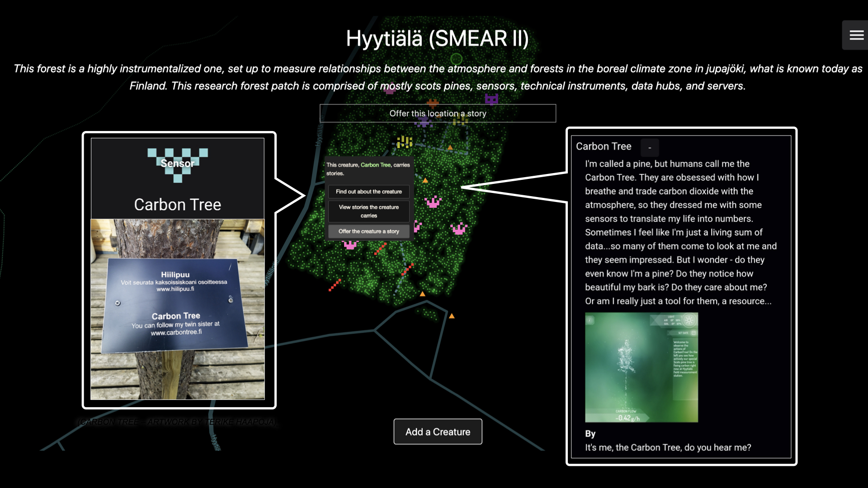This screenshot has height=488, width=868.
Task: Click the green circle marker near the title
Action: (456, 59)
